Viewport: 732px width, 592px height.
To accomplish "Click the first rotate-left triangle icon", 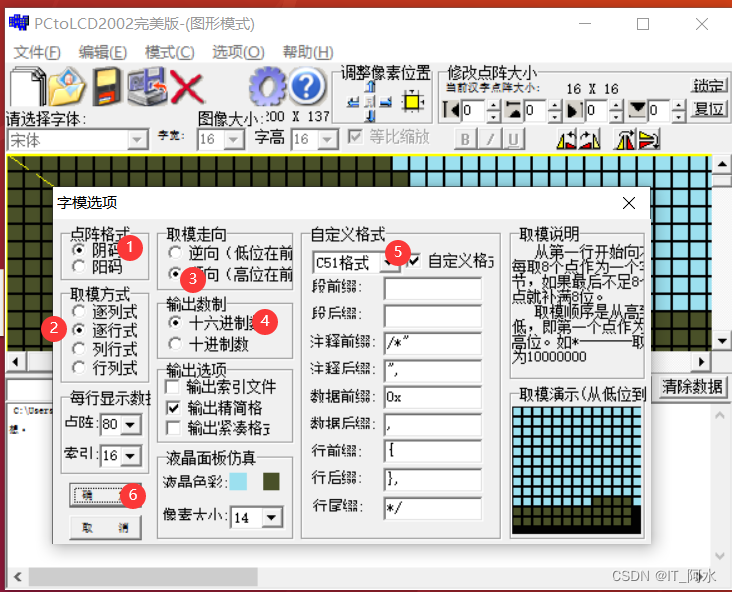I will pyautogui.click(x=566, y=140).
